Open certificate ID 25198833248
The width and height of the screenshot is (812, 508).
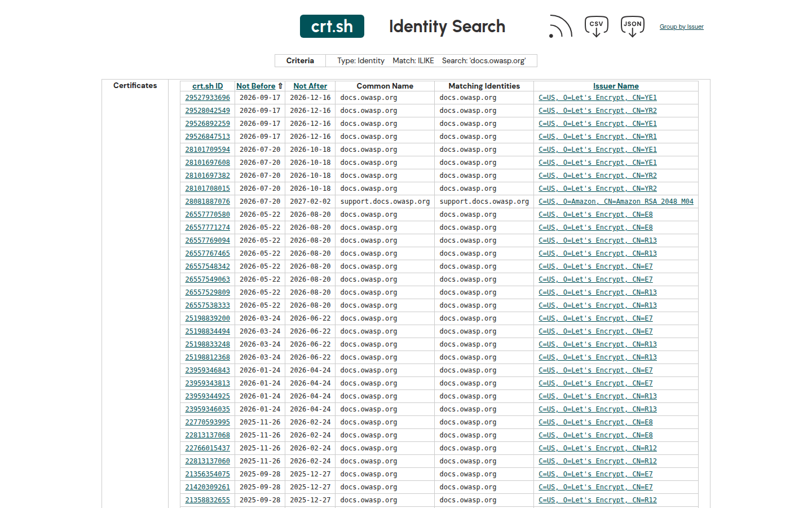pyautogui.click(x=208, y=344)
